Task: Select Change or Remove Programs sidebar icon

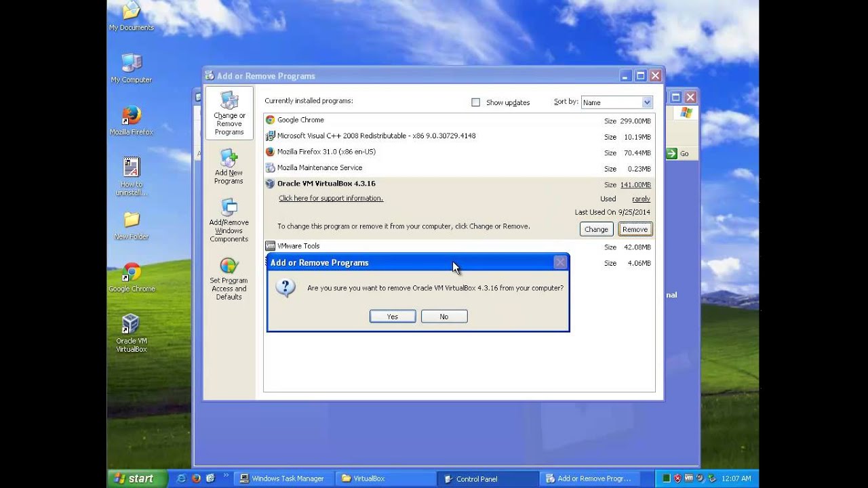Action: click(x=229, y=113)
